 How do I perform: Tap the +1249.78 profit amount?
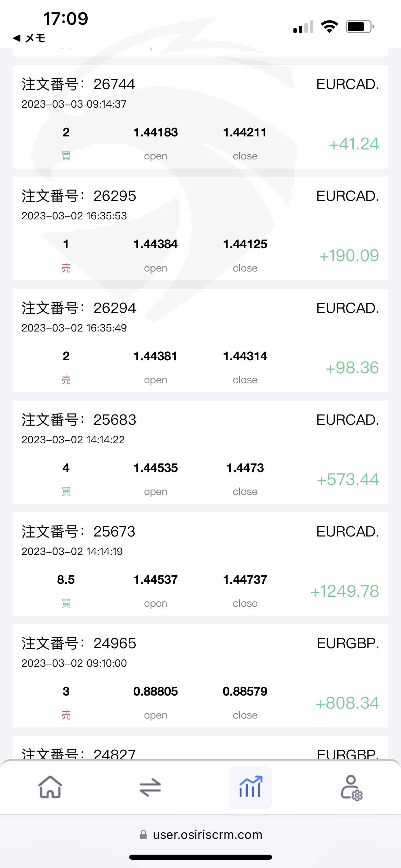[x=344, y=591]
